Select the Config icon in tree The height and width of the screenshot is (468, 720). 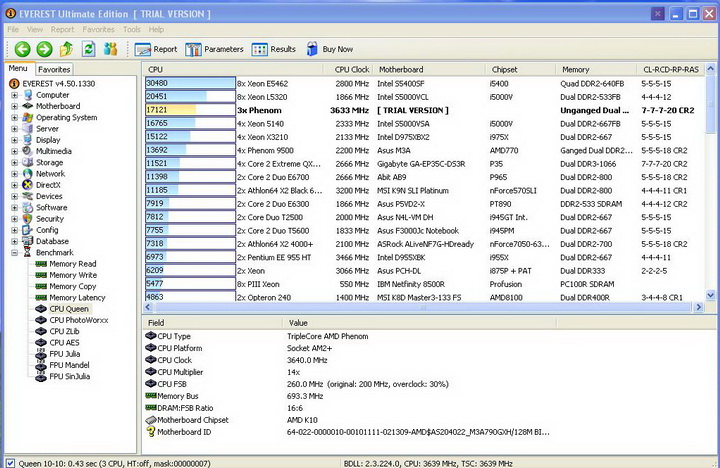(28, 230)
